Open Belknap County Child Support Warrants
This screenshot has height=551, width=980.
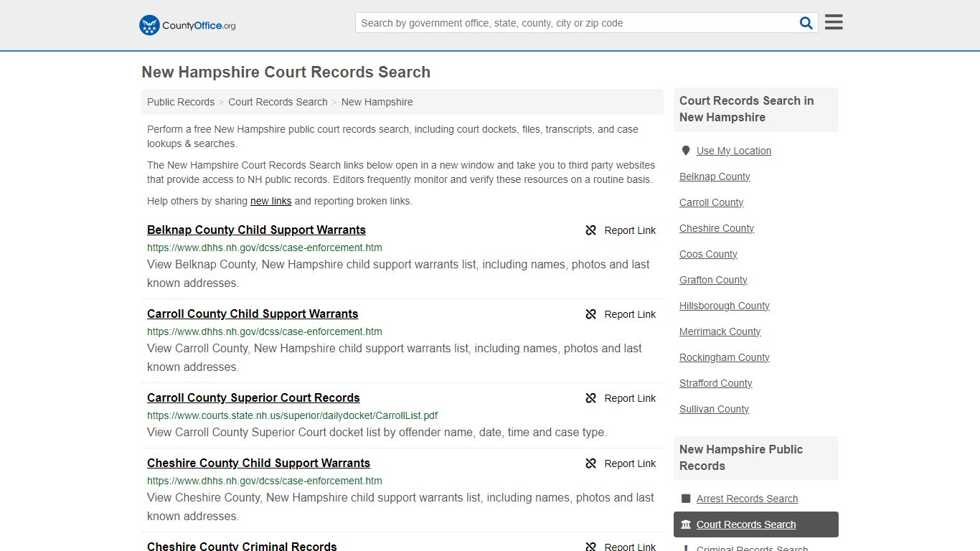(x=256, y=230)
